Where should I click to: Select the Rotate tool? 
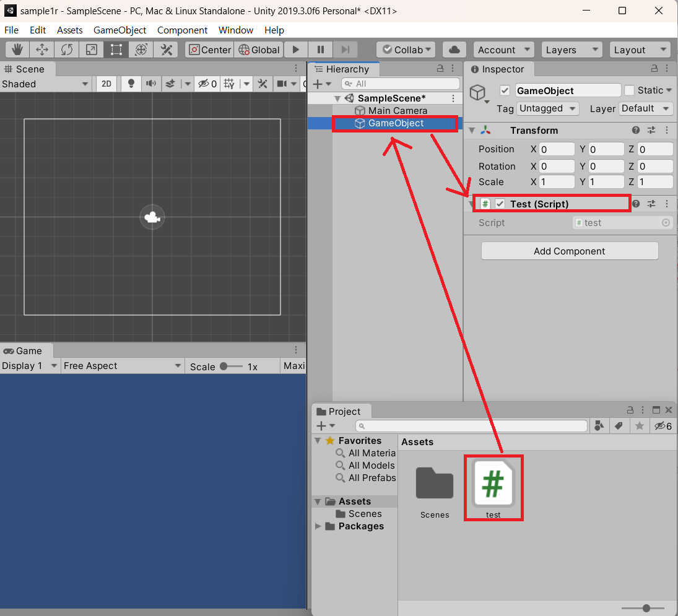coord(67,50)
